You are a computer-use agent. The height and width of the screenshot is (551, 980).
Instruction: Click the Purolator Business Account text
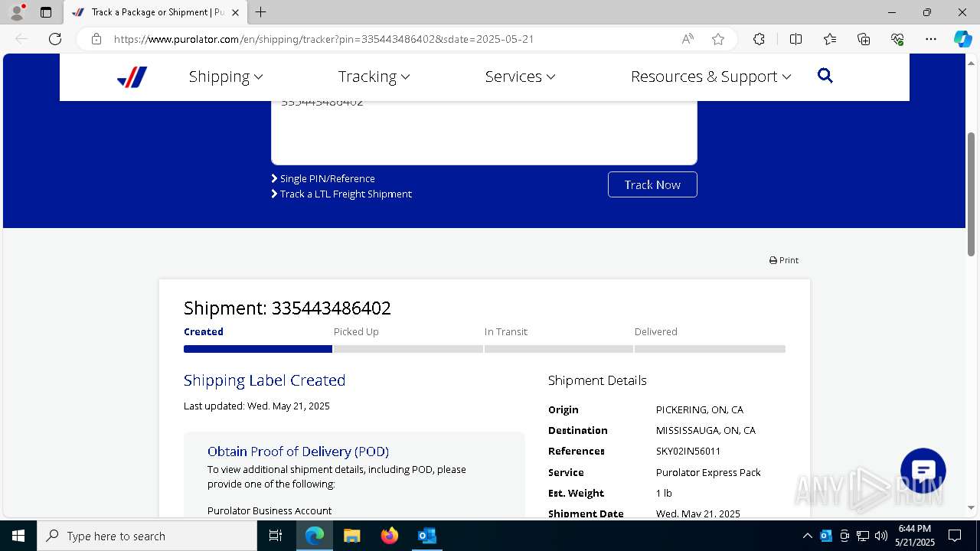pyautogui.click(x=269, y=510)
